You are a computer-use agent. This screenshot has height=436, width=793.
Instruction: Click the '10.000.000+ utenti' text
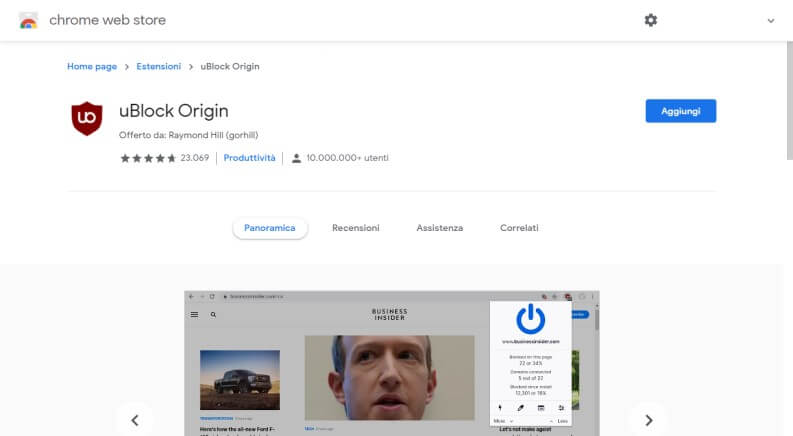coord(347,158)
